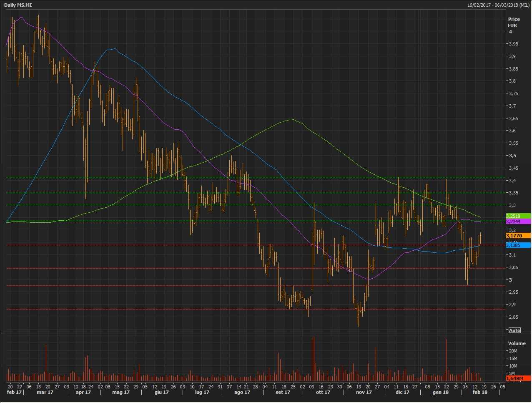Select the feb 18 month label
Image resolution: width=532 pixels, height=403 pixels.
coord(480,392)
